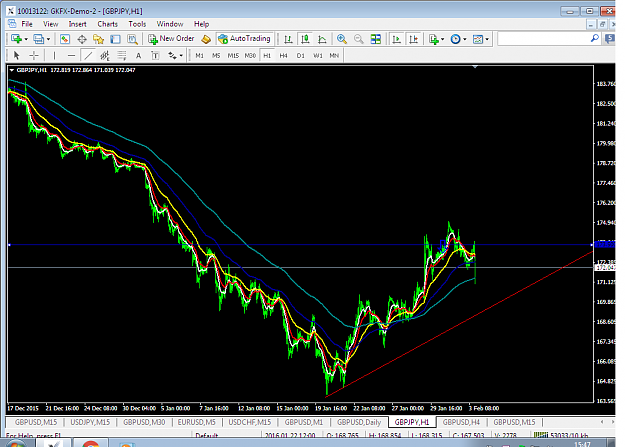Select the cursor arrow tool
Viewport: 625px width, 447px height.
click(x=16, y=55)
